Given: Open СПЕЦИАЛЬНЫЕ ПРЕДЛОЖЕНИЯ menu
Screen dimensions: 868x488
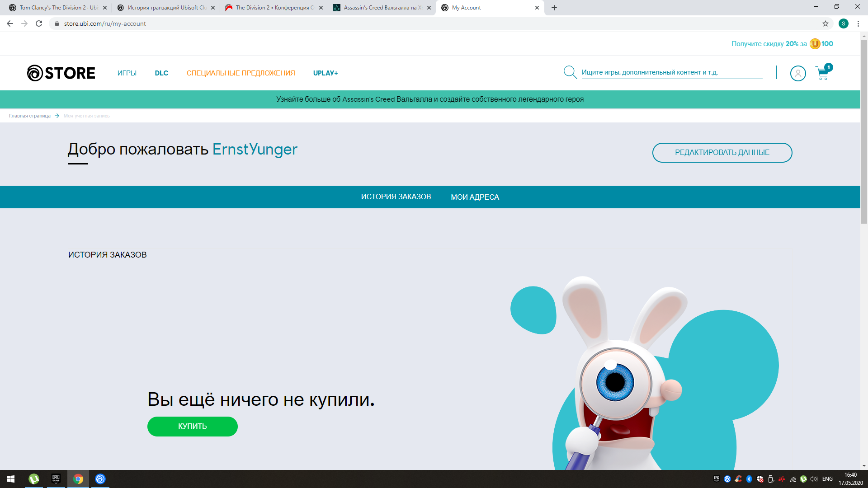Looking at the screenshot, I should [x=241, y=73].
